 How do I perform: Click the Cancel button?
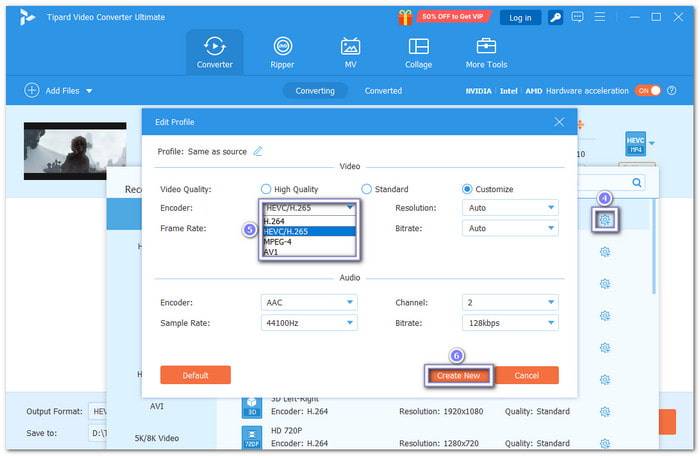pos(527,375)
